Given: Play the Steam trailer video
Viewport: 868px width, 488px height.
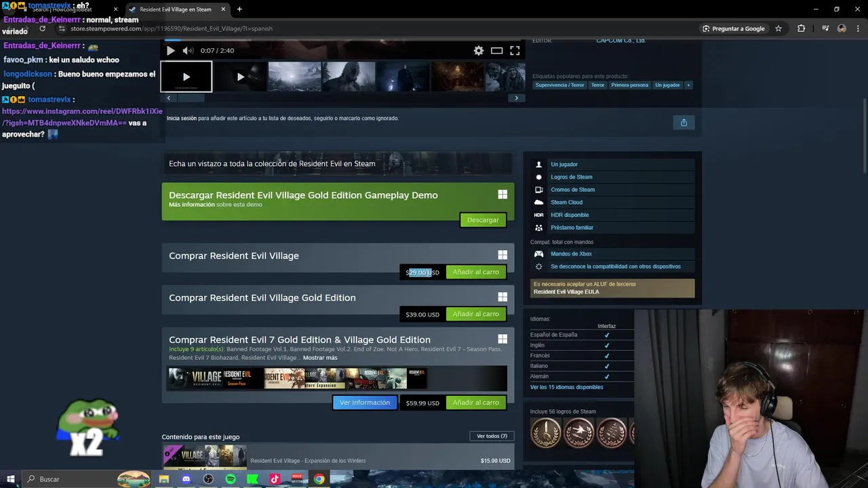Looking at the screenshot, I should (171, 51).
